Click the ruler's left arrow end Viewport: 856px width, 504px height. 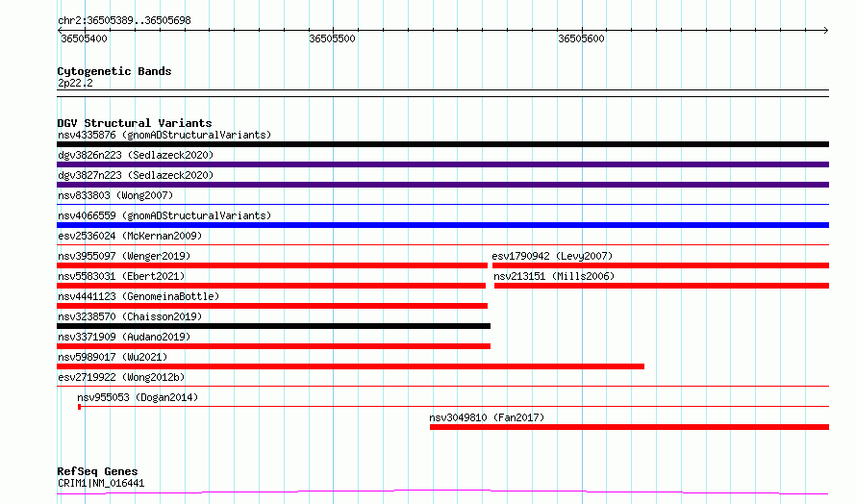coord(60,30)
